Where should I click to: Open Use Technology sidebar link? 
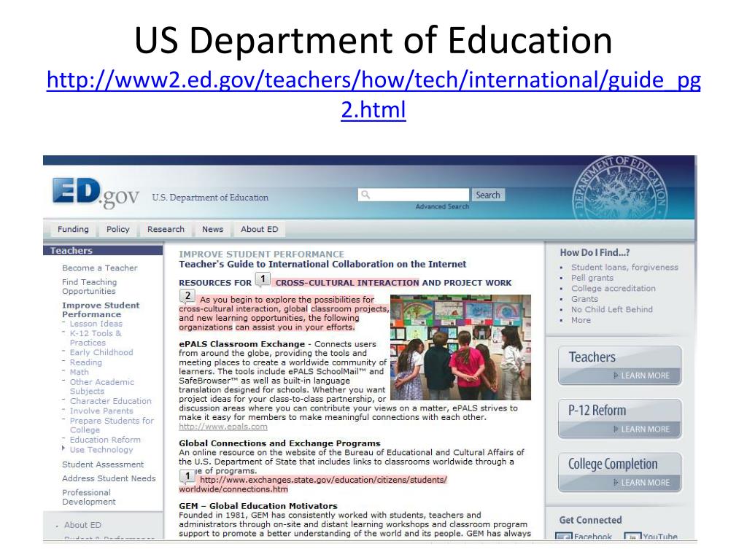(101, 449)
